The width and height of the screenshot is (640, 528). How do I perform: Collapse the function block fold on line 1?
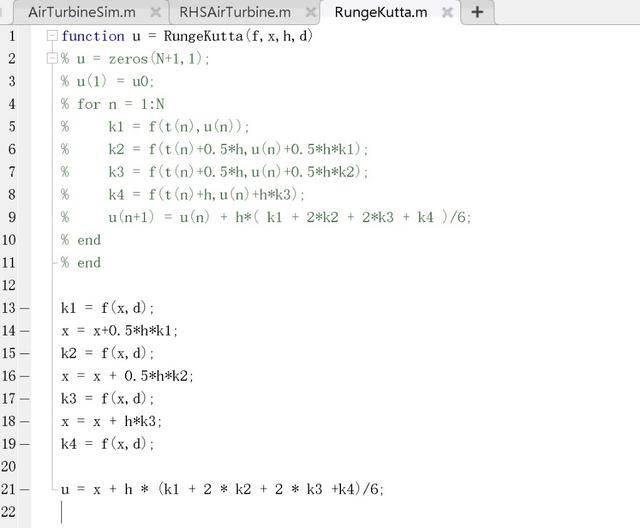click(x=52, y=36)
